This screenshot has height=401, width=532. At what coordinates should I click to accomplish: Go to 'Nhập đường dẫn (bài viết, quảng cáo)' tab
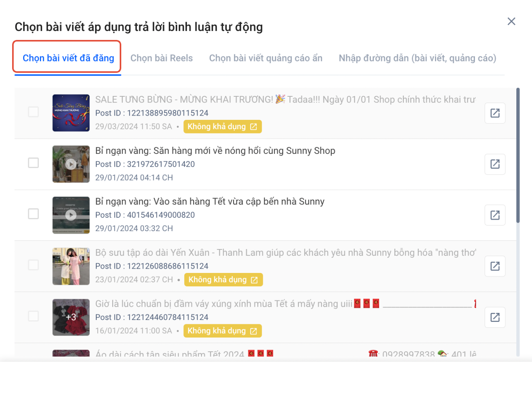(417, 58)
